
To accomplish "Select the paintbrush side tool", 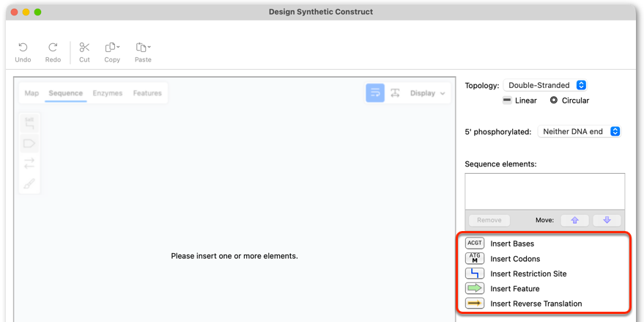I will pyautogui.click(x=29, y=183).
